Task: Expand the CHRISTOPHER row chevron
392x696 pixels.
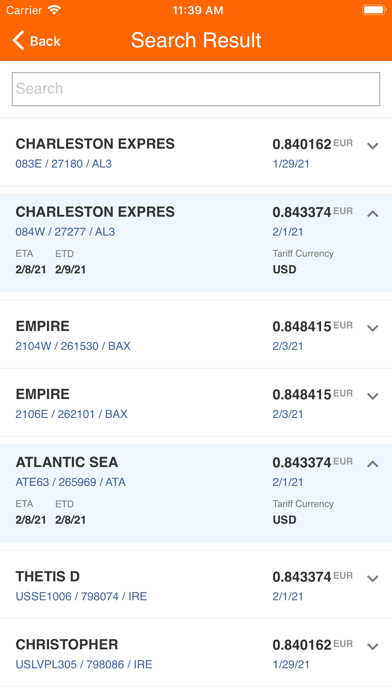Action: [373, 646]
